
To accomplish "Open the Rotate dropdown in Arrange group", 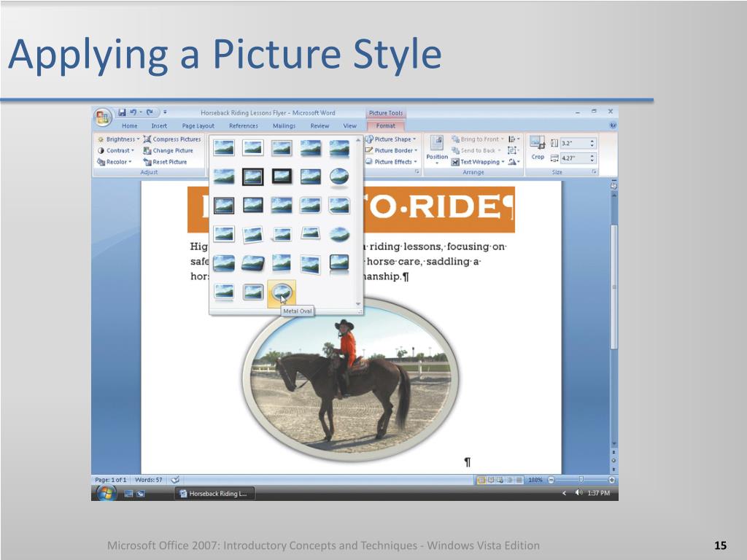I will click(513, 162).
